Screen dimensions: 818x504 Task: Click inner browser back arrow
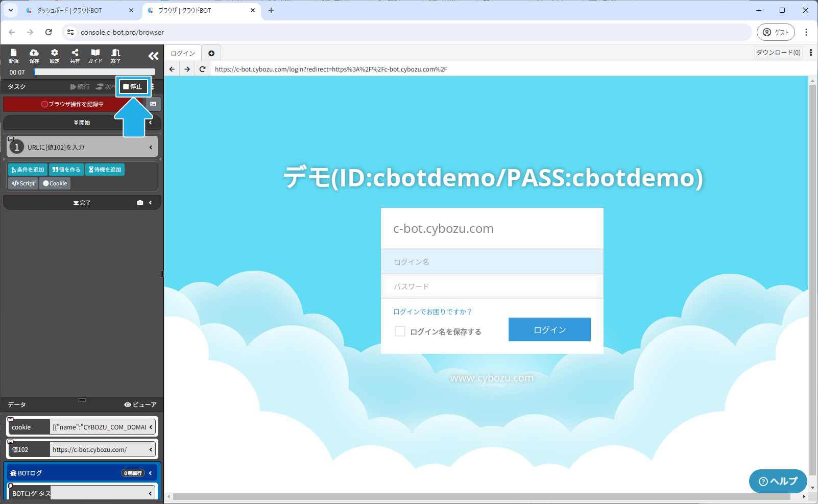click(172, 69)
